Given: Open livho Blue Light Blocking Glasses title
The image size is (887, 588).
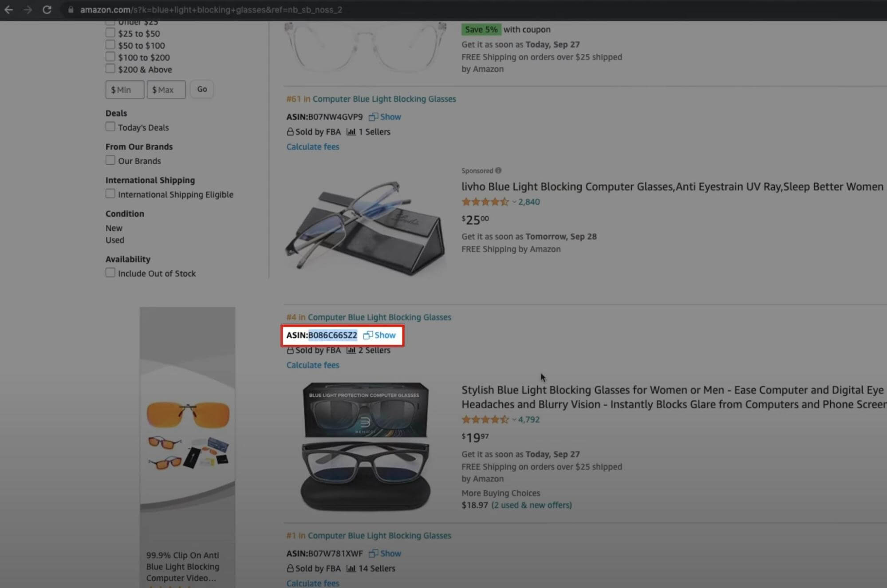Looking at the screenshot, I should tap(672, 187).
